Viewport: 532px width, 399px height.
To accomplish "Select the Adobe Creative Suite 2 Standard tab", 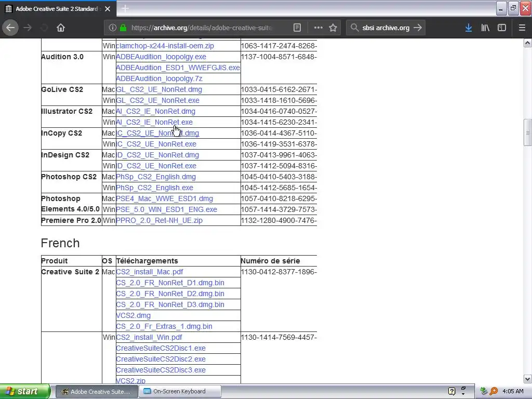I will click(58, 9).
